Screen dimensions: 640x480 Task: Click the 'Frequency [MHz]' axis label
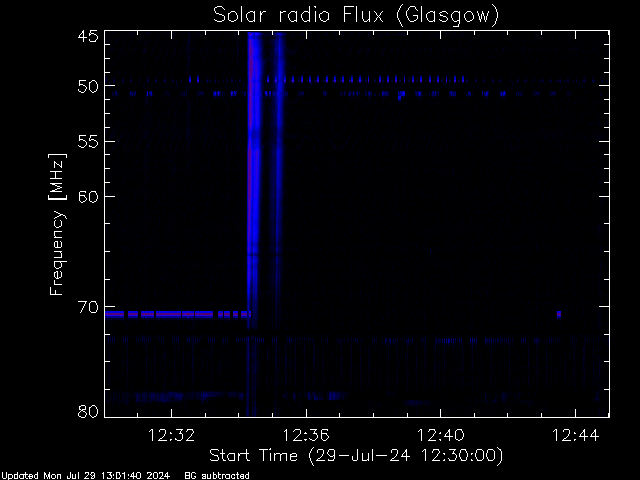click(58, 224)
